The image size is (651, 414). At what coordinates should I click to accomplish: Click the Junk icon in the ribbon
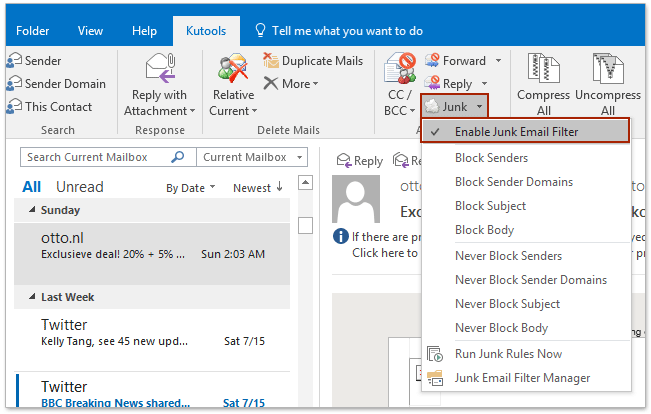(432, 107)
